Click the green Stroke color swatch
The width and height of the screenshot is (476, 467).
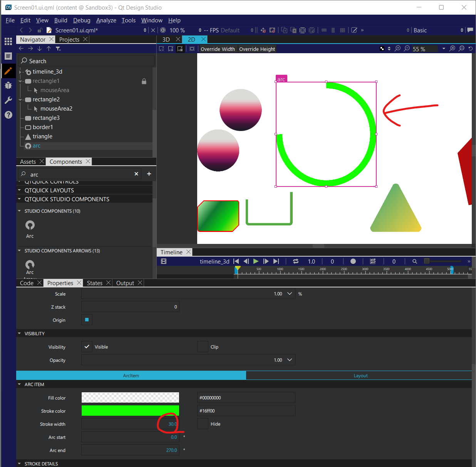[x=130, y=411]
